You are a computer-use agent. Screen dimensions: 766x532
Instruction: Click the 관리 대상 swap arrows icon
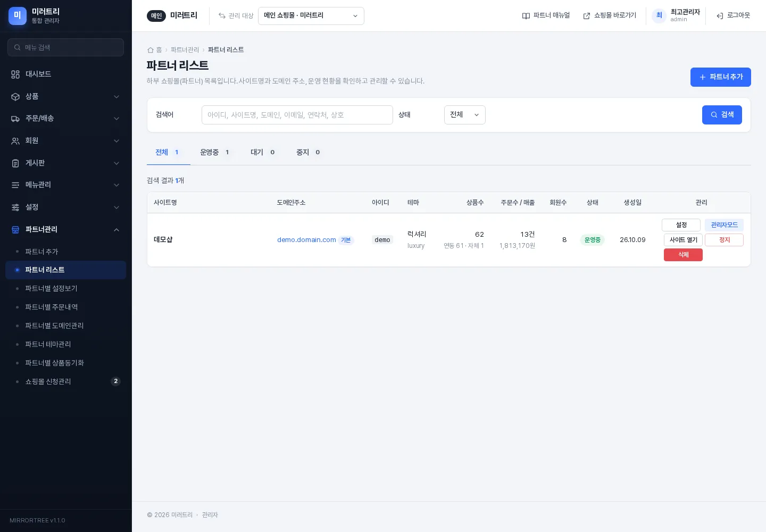[222, 16]
